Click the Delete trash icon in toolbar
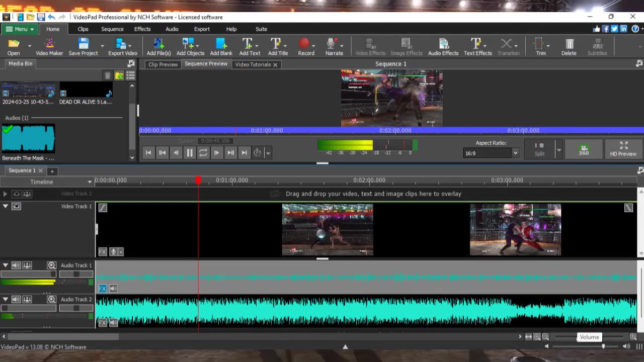Viewport: 644px width, 362px height. click(569, 47)
